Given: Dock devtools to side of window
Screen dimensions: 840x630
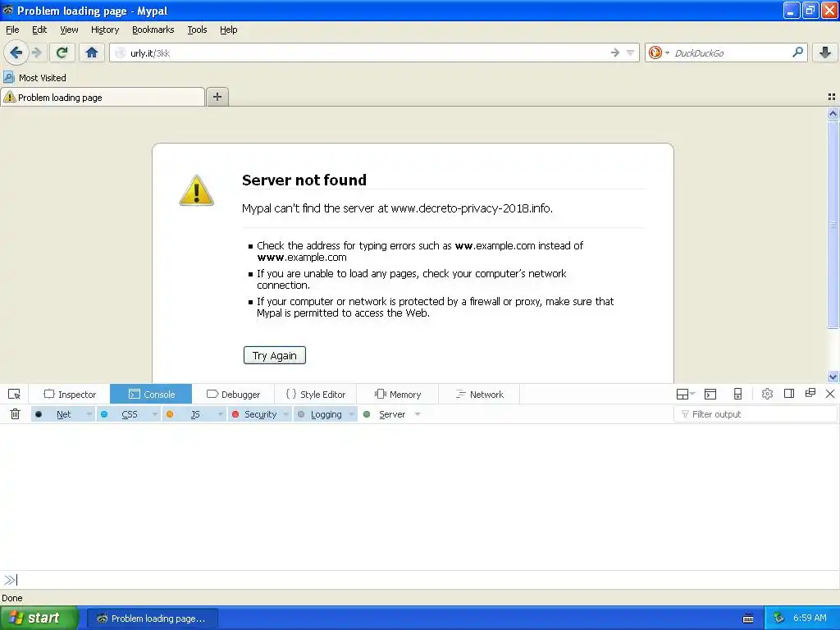Looking at the screenshot, I should (788, 394).
